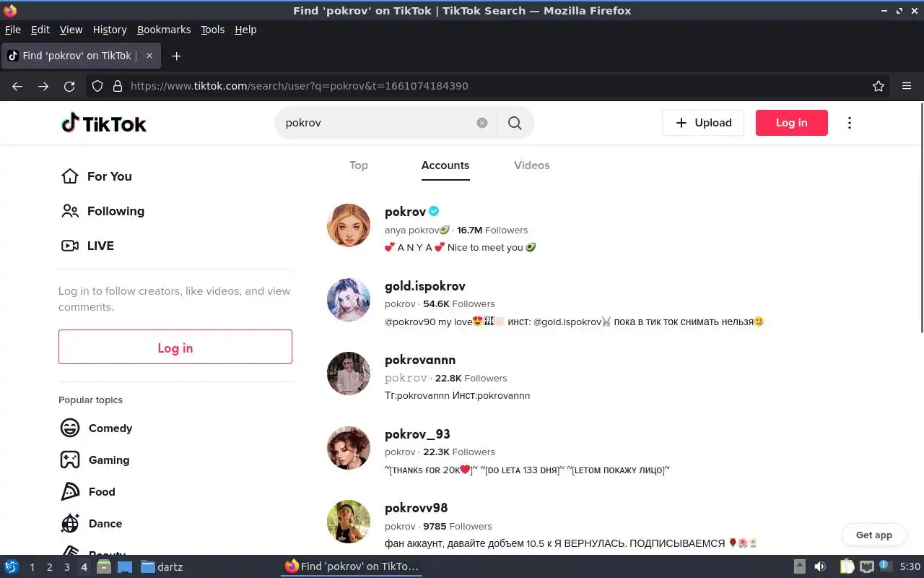
Task: Click the shield tracking protection icon
Action: point(97,86)
